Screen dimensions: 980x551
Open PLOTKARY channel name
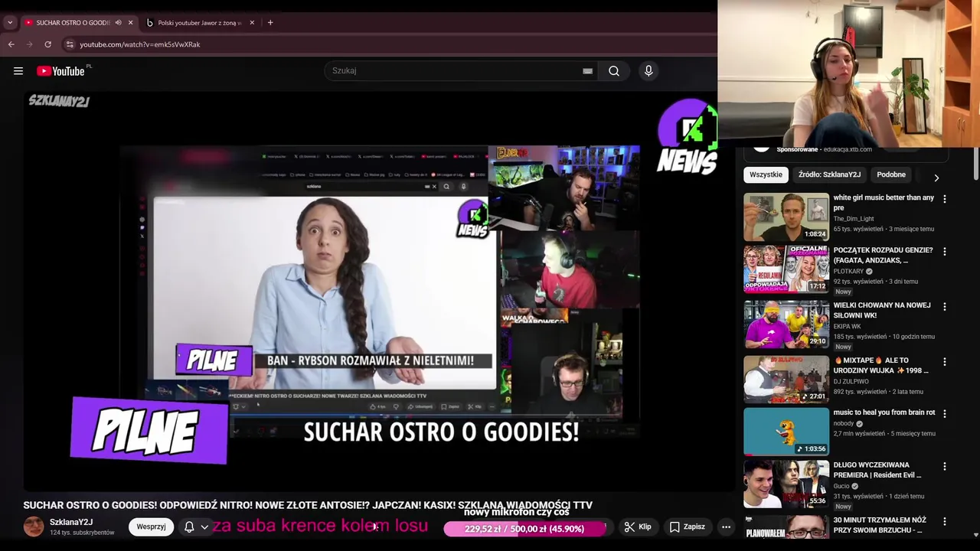click(848, 272)
